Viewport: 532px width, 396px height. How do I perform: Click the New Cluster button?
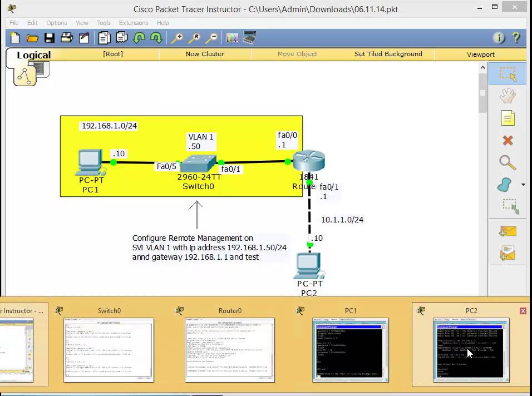(x=205, y=54)
